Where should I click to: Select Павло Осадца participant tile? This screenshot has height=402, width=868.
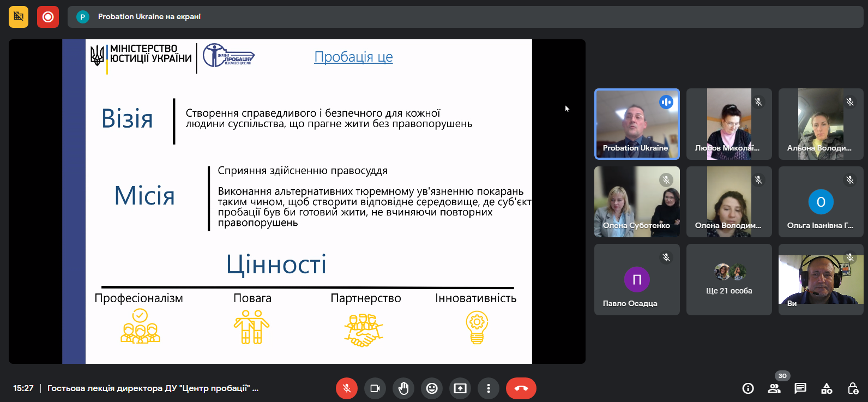[637, 280]
